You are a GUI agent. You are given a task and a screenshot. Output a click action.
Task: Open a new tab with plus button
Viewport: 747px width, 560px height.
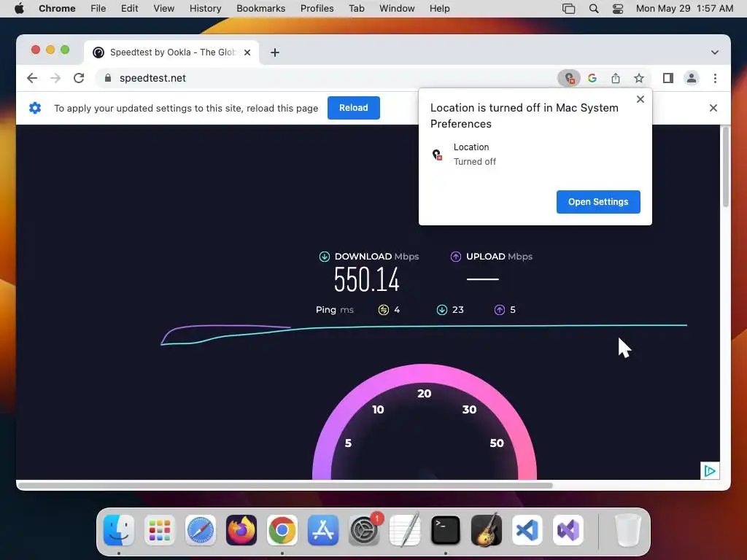pyautogui.click(x=275, y=52)
